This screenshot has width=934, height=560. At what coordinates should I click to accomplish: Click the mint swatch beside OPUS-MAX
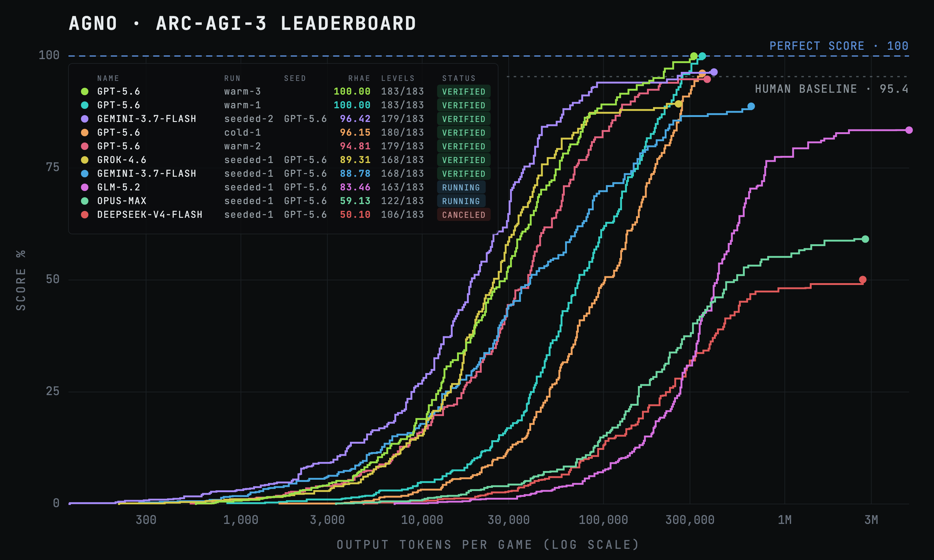[x=85, y=201]
